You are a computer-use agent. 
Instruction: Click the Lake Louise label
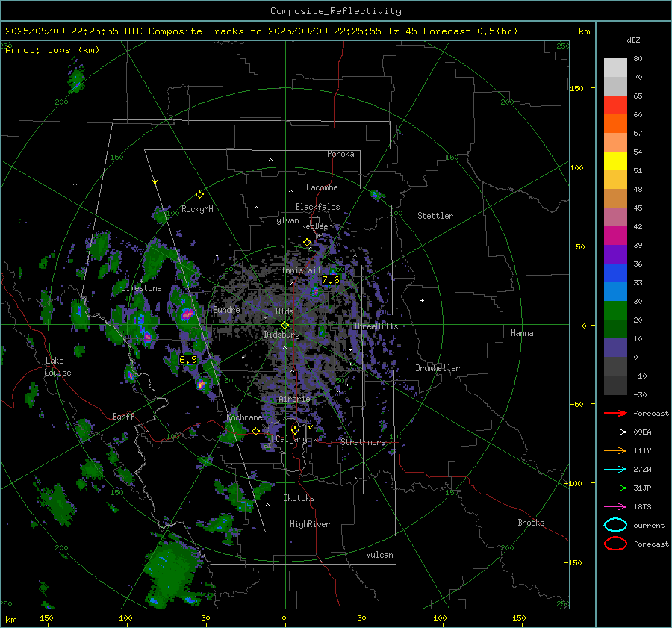click(x=57, y=367)
